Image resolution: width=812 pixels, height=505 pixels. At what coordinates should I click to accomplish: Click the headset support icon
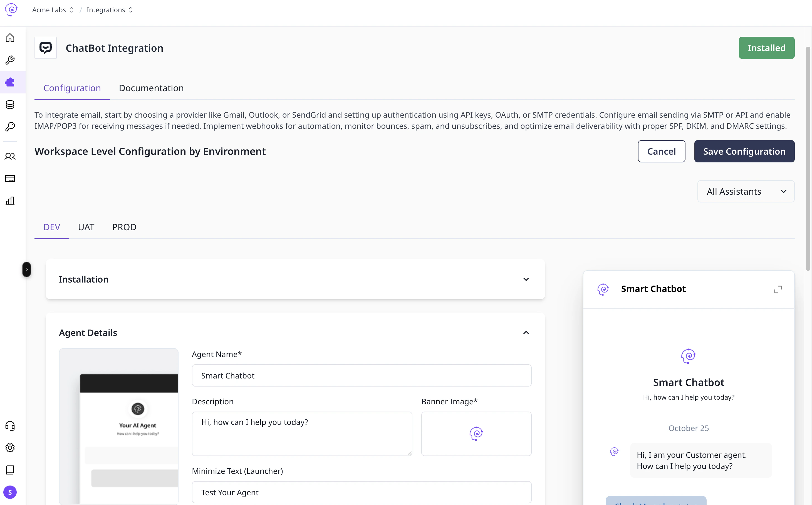pyautogui.click(x=10, y=426)
